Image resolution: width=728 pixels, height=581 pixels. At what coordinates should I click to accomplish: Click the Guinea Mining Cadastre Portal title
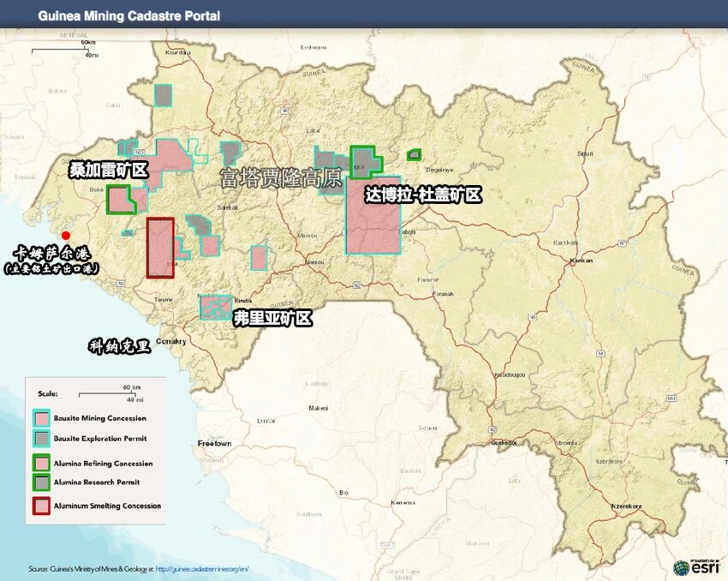128,15
